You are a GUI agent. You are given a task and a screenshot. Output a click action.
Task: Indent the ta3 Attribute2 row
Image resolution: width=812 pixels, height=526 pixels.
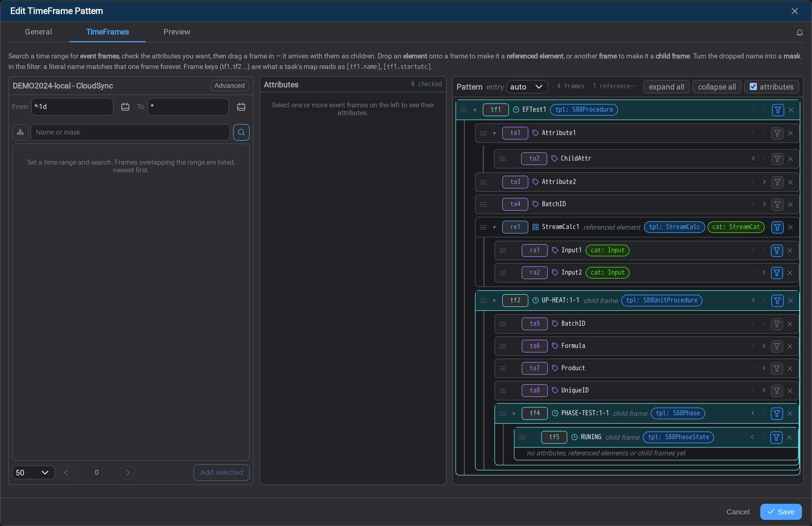click(764, 182)
